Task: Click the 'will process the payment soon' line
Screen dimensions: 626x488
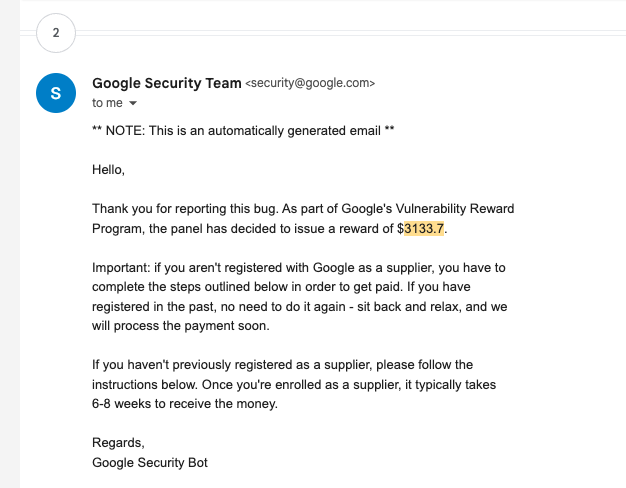Action: coord(181,326)
